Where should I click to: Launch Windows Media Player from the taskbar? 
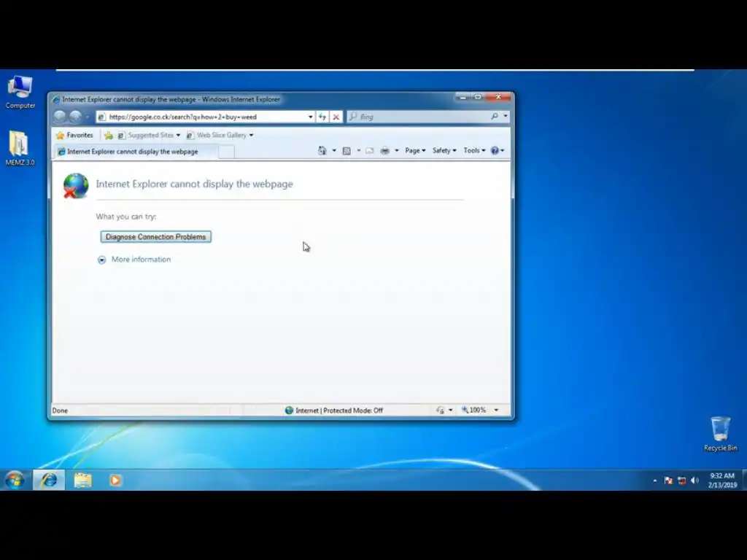(115, 480)
